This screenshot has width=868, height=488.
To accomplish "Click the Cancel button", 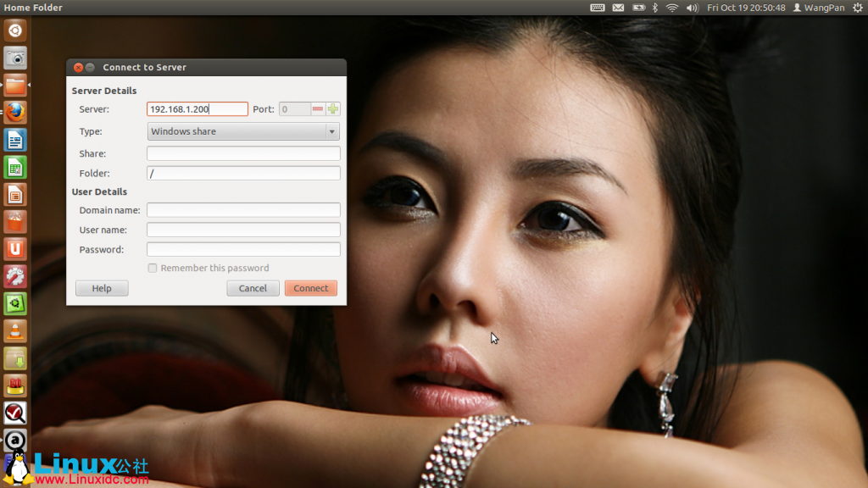I will (253, 288).
